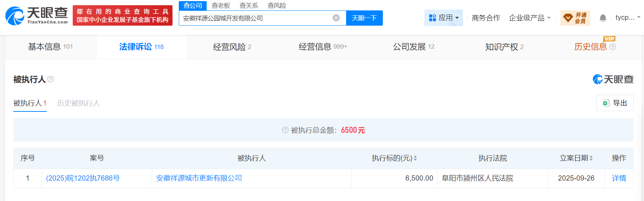Click the 序号 column header

(28, 158)
